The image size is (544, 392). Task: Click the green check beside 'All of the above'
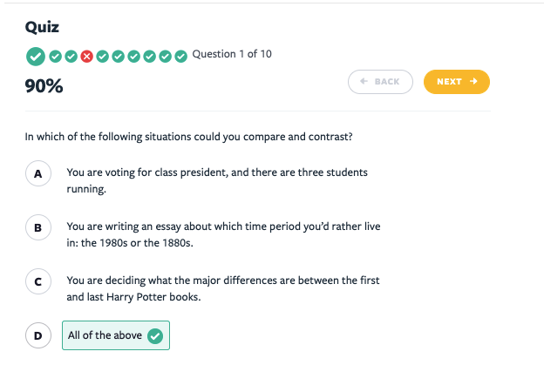[x=155, y=336]
